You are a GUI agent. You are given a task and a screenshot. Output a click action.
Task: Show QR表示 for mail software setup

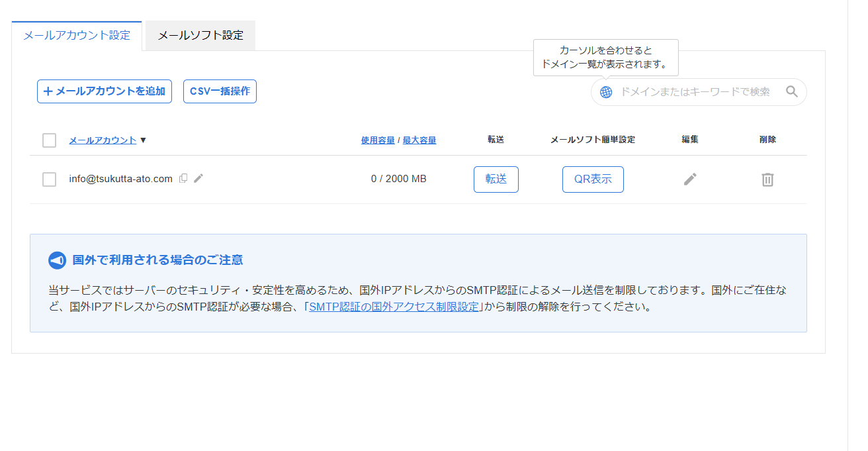pyautogui.click(x=593, y=179)
